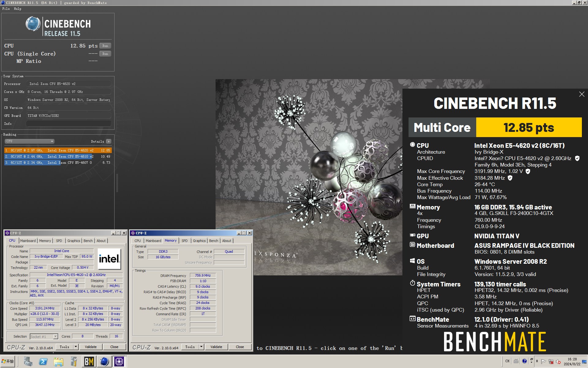Screen dimensions: 588x368
Task: Click the BenchMate version icon in panel
Action: tap(413, 319)
